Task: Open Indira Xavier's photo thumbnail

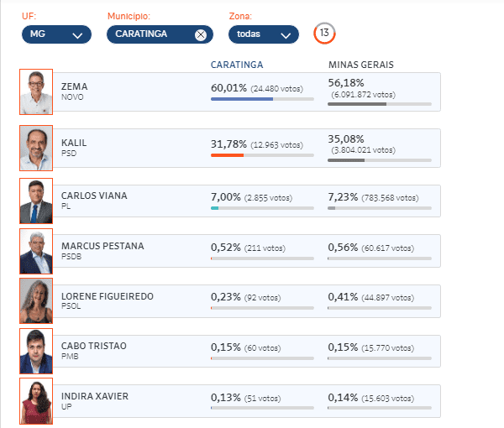Action: [x=35, y=401]
